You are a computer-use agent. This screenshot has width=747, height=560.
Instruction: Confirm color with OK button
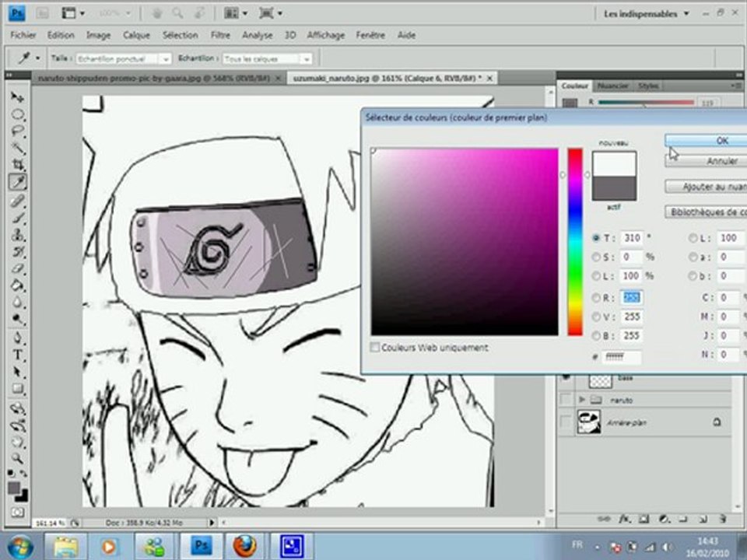[x=706, y=141]
